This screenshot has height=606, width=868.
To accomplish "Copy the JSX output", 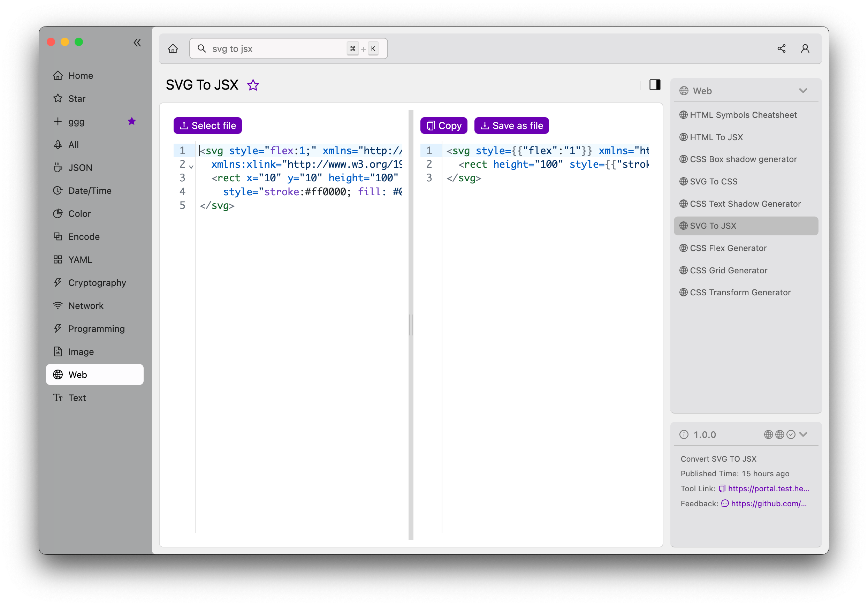I will point(443,126).
